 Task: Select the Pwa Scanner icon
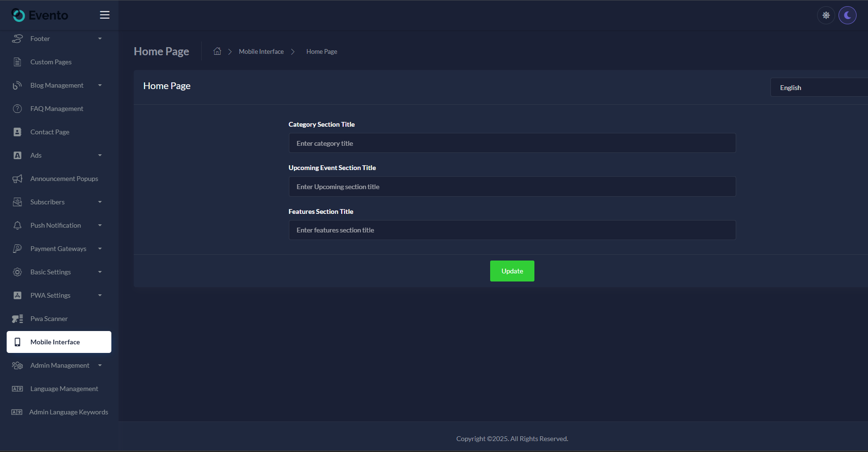coord(17,318)
